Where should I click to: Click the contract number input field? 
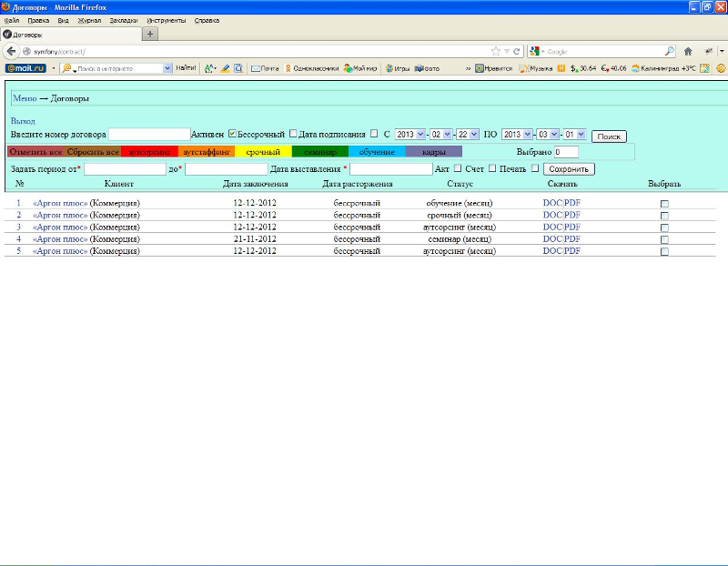[149, 135]
